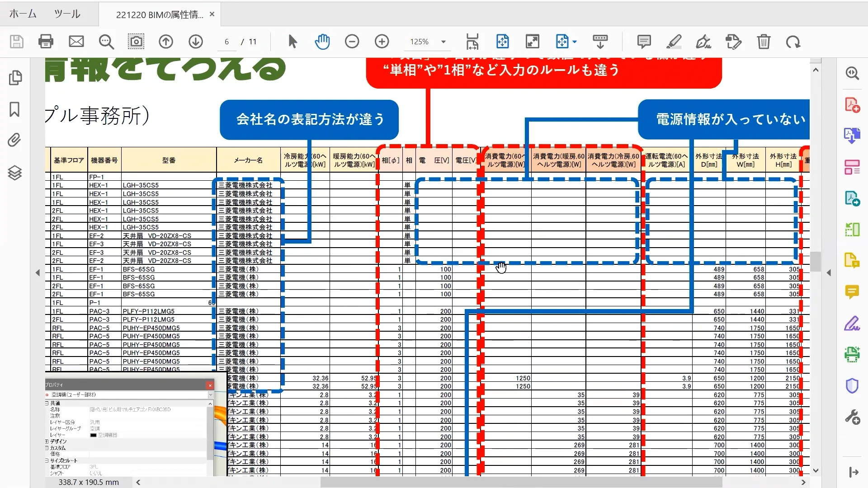868x488 pixels.
Task: Collapse the 共通 section in the properties popup
Action: click(47, 402)
